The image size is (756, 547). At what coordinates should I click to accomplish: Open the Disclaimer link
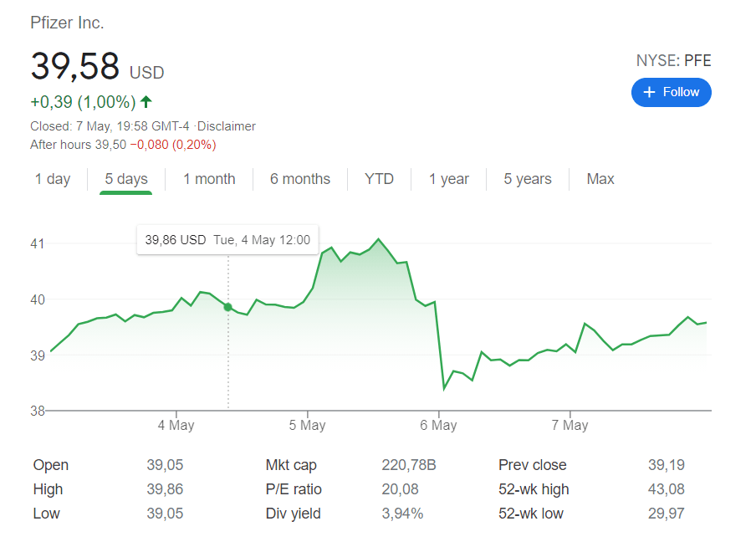226,126
